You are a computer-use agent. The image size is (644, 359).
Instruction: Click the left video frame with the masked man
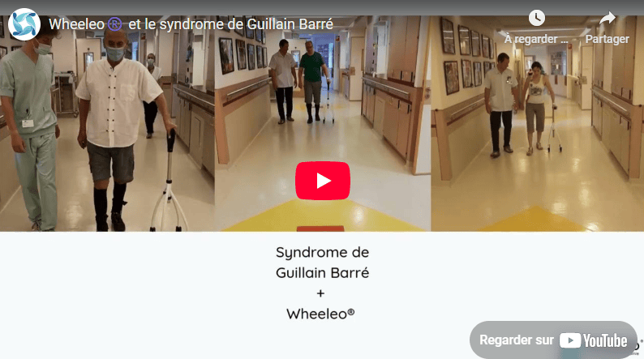click(107, 123)
